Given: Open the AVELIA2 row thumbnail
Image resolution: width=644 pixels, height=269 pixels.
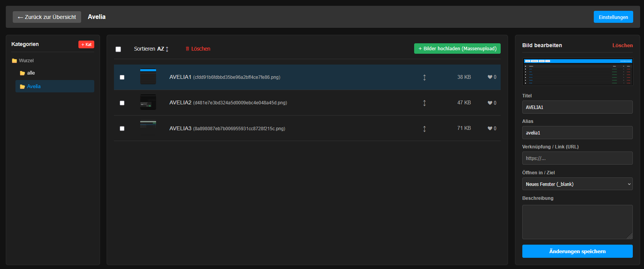Looking at the screenshot, I should [x=148, y=102].
